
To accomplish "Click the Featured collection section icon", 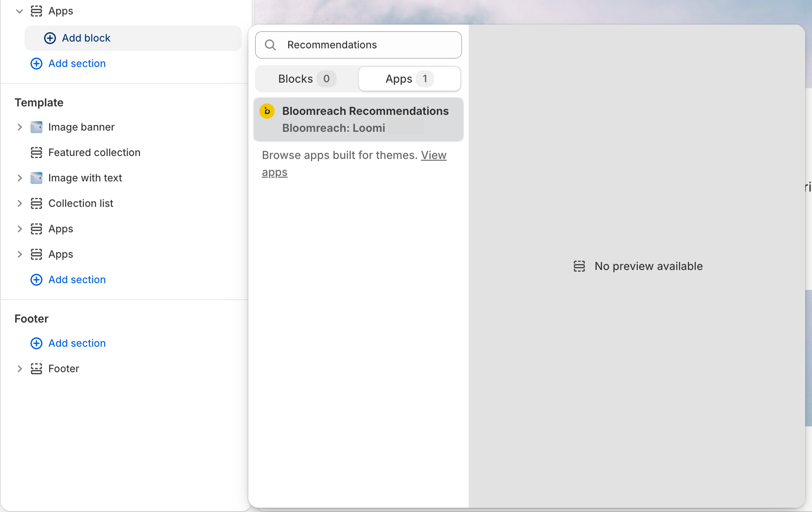I will pyautogui.click(x=36, y=153).
